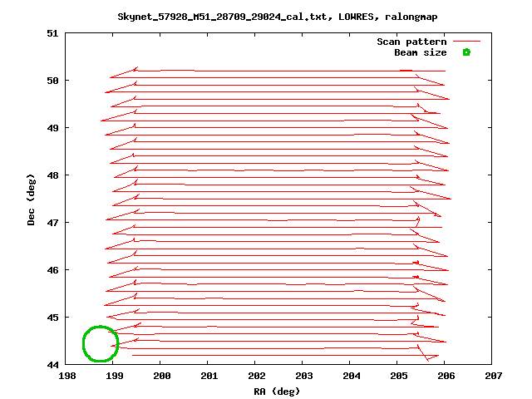Click RA axis tick label 201

pos(209,376)
